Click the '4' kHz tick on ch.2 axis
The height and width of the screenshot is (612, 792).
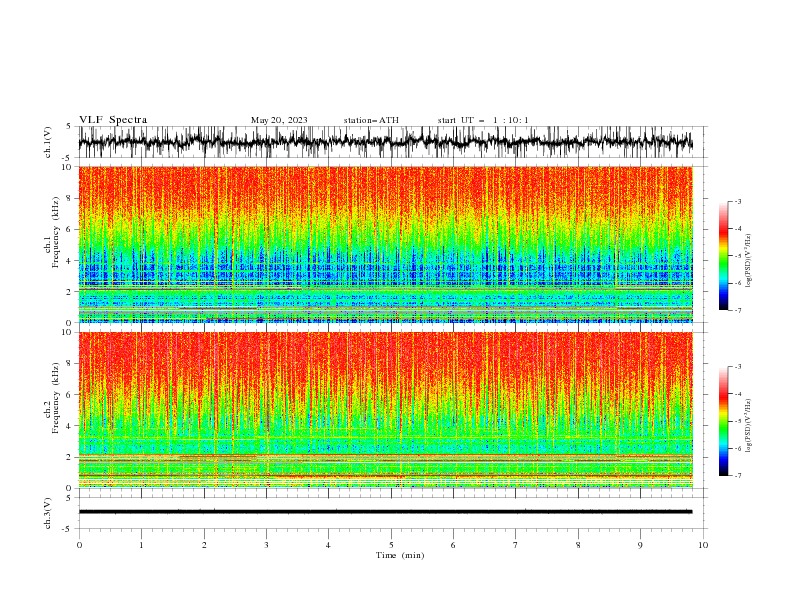coord(69,426)
